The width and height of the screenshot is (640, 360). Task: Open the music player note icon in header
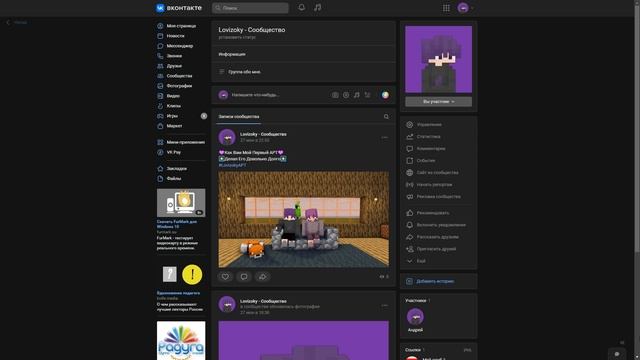point(318,7)
